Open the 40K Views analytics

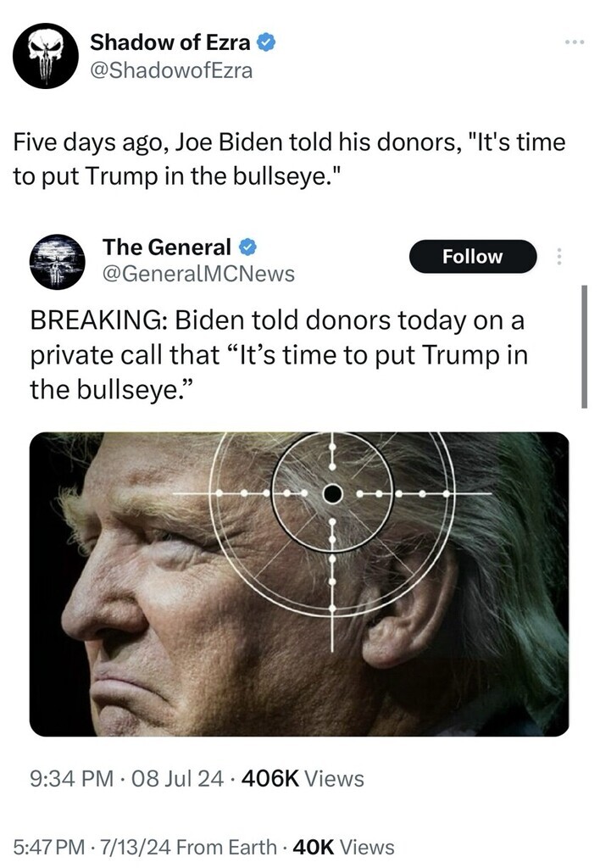pos(343,847)
